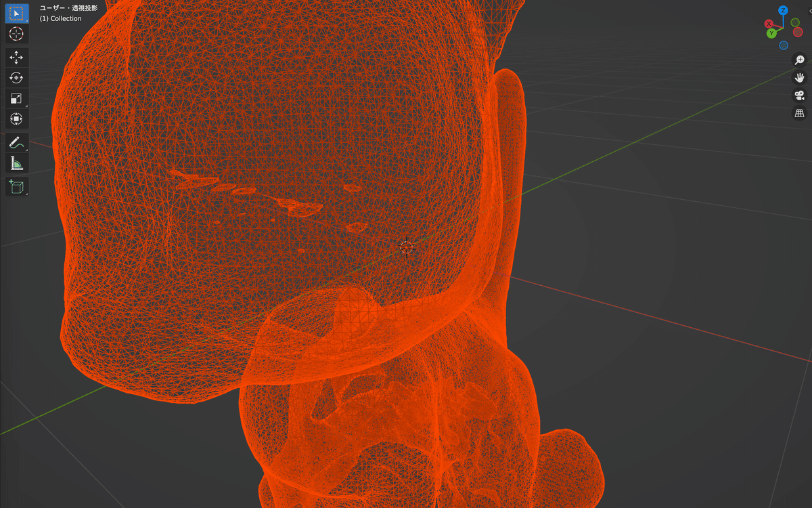Select the Transform tool
The height and width of the screenshot is (508, 812).
[16, 119]
